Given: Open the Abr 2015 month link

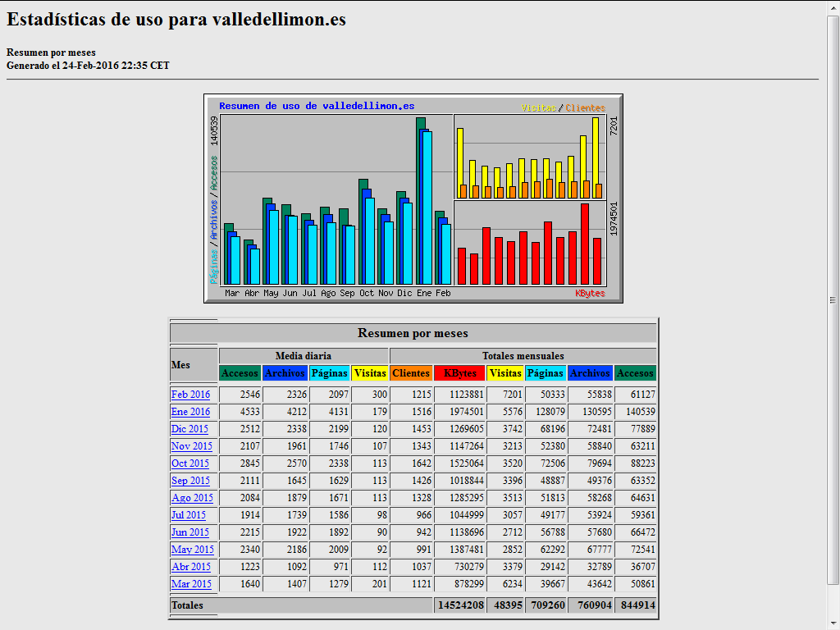Looking at the screenshot, I should (x=190, y=567).
